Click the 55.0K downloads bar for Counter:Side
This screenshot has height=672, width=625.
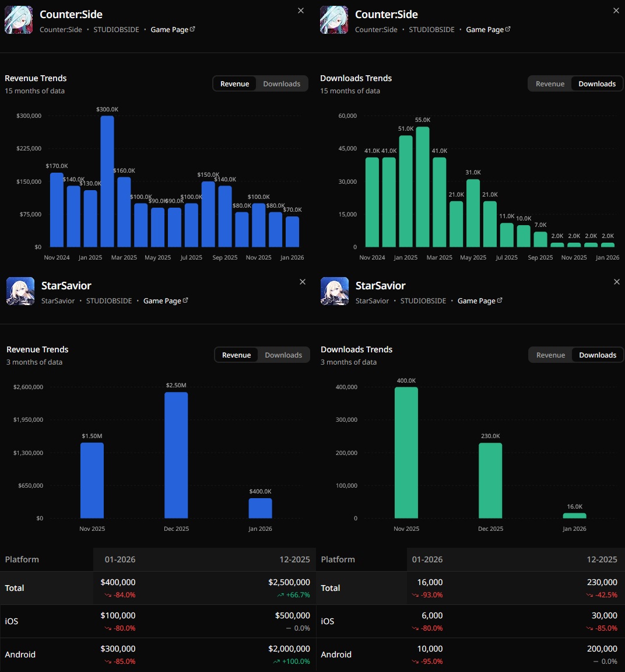coord(422,187)
